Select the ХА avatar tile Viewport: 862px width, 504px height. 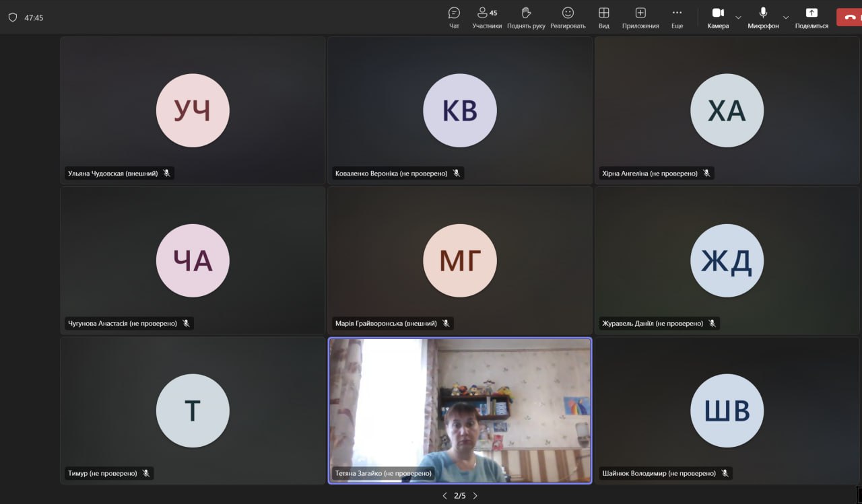pyautogui.click(x=727, y=110)
